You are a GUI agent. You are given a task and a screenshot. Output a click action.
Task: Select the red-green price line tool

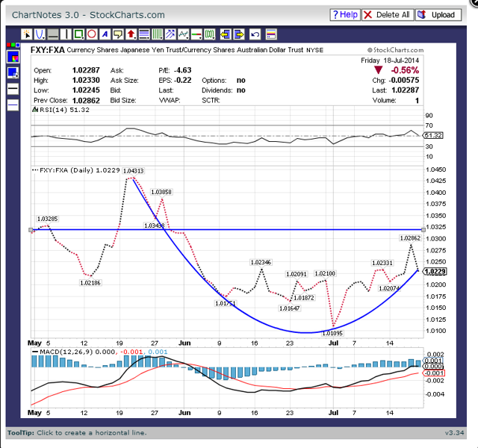(196, 34)
